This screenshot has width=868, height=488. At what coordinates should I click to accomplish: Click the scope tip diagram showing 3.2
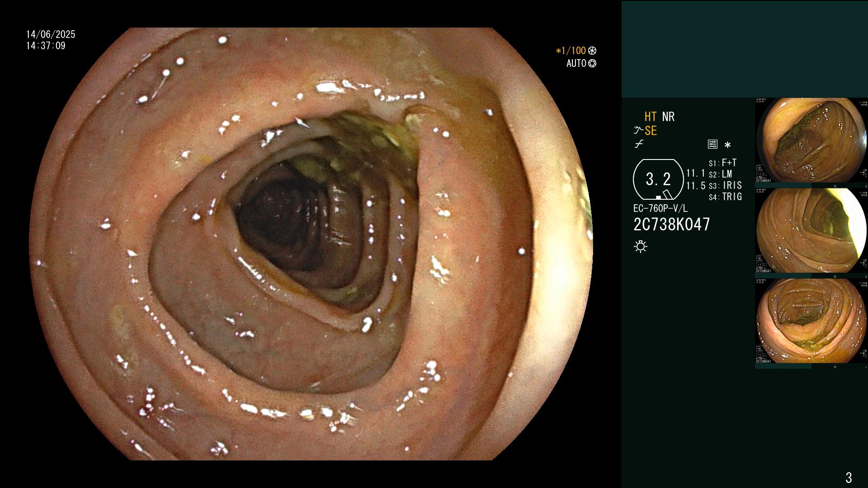point(658,179)
